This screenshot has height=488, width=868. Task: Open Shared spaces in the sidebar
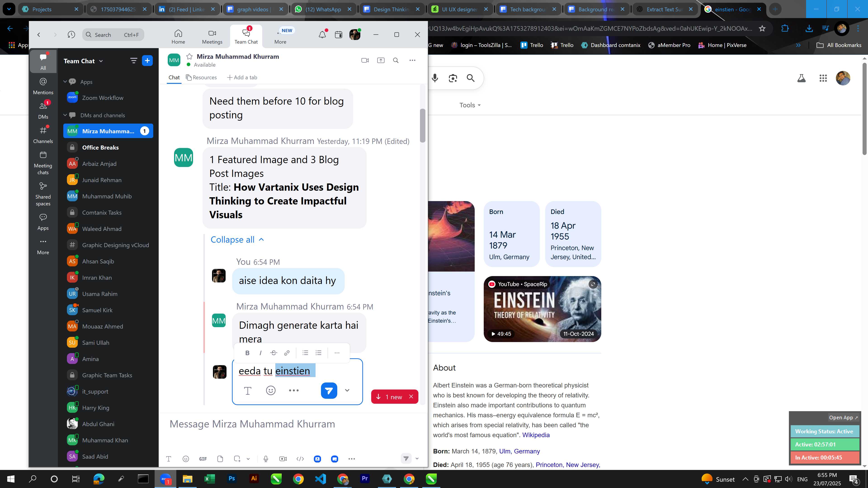[43, 194]
